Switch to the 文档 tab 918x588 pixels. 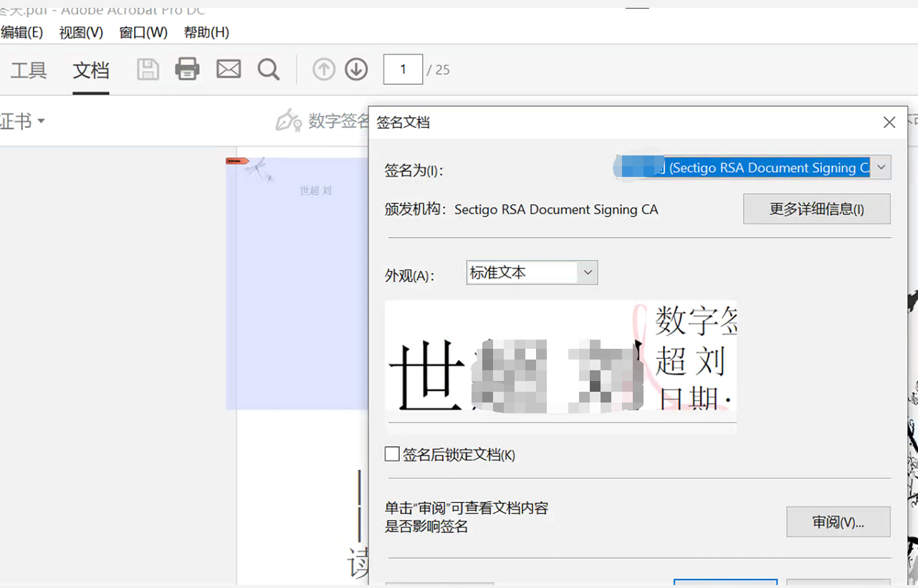point(91,70)
